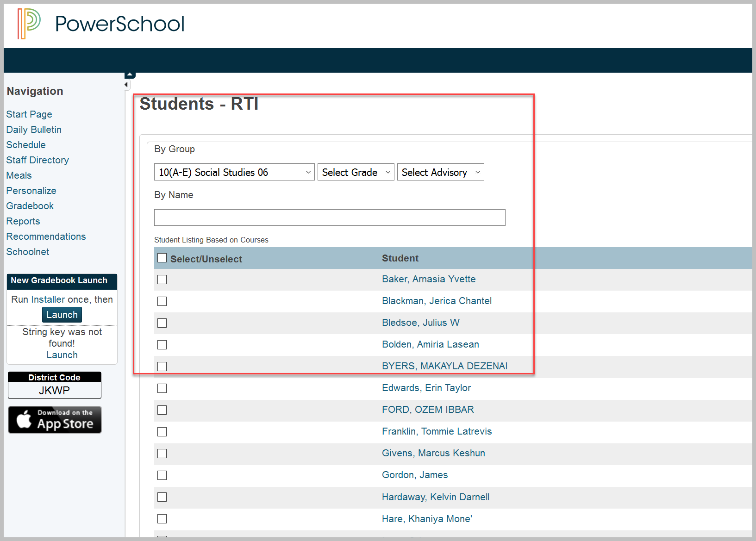Check the checkbox beside Baker, Arnasia Yvette

(x=162, y=280)
